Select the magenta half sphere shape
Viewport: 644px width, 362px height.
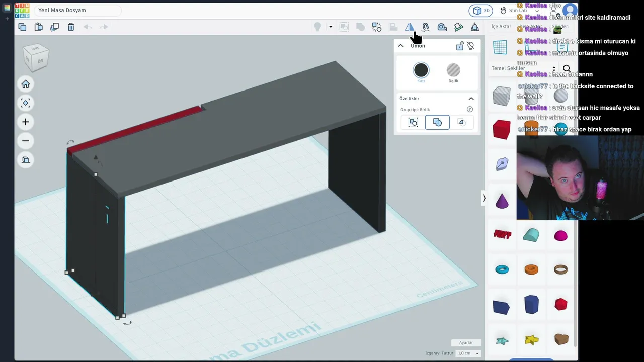coord(560,235)
